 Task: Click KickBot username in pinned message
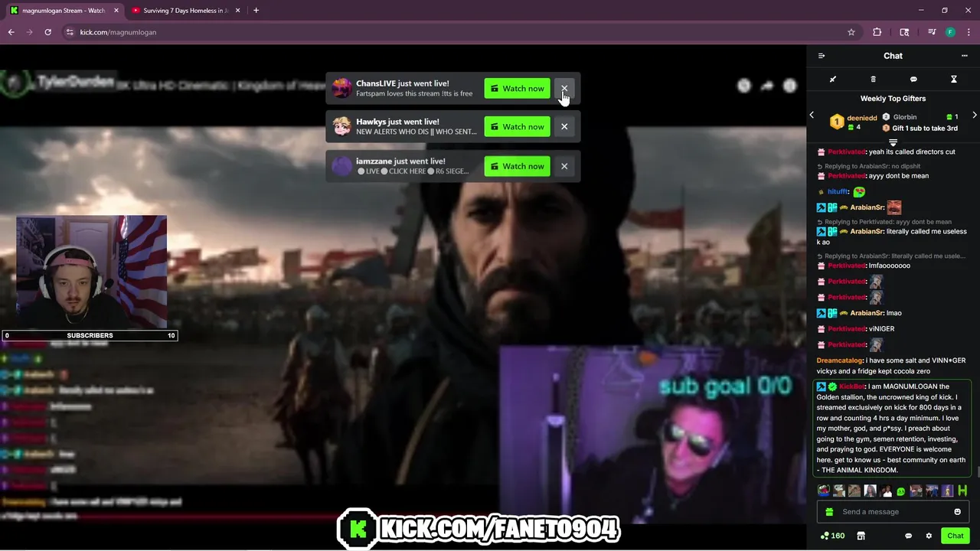coord(851,386)
